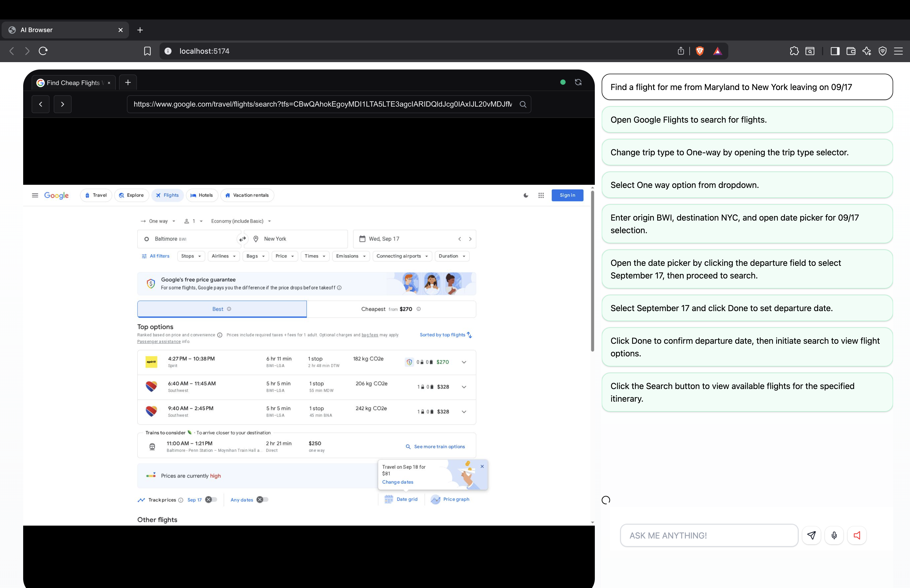Click See more train options link
The width and height of the screenshot is (910, 588).
(x=435, y=446)
